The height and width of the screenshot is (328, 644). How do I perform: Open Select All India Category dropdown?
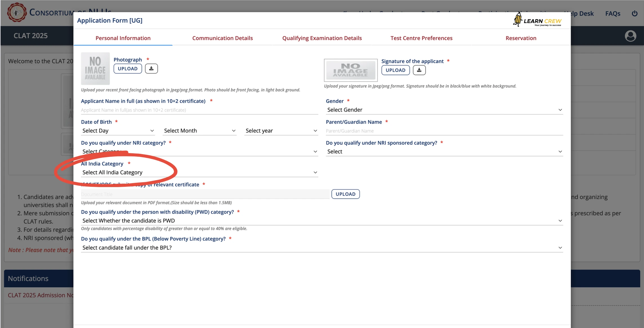click(x=200, y=172)
